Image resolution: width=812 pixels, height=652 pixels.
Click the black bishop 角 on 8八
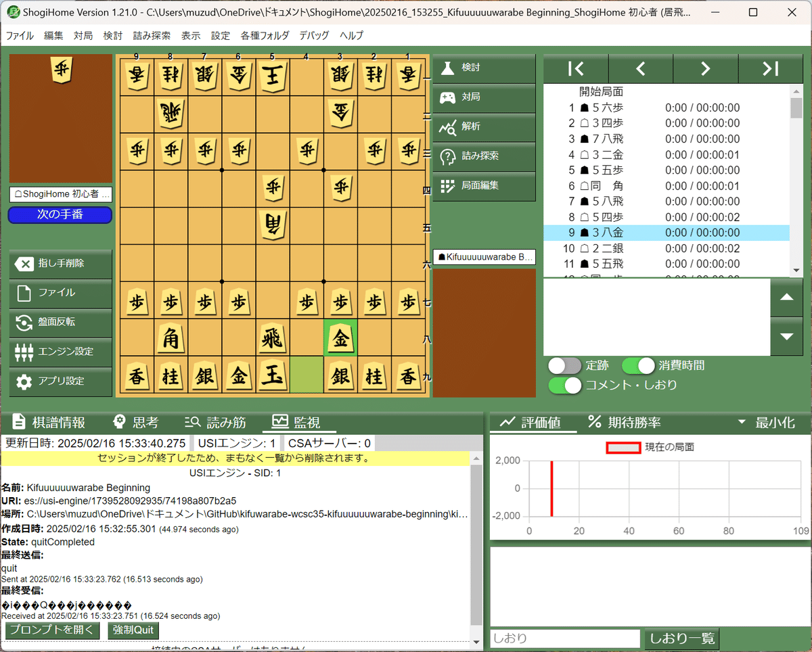pos(171,338)
